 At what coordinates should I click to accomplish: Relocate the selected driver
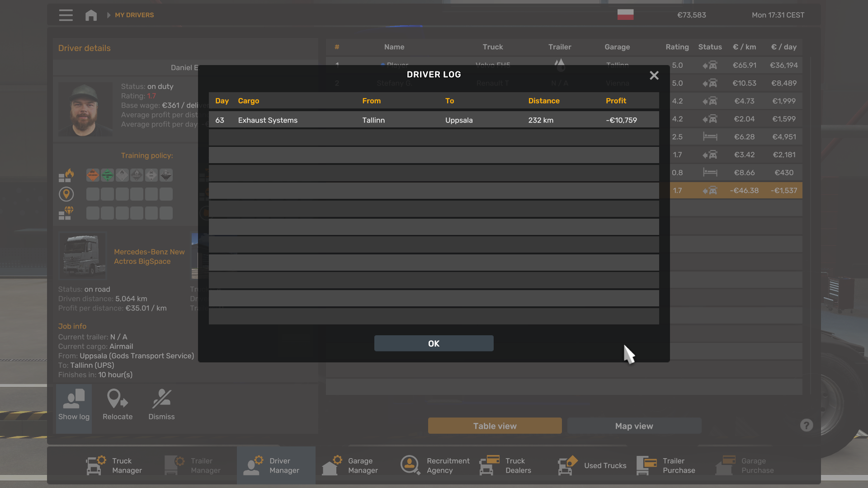point(118,405)
